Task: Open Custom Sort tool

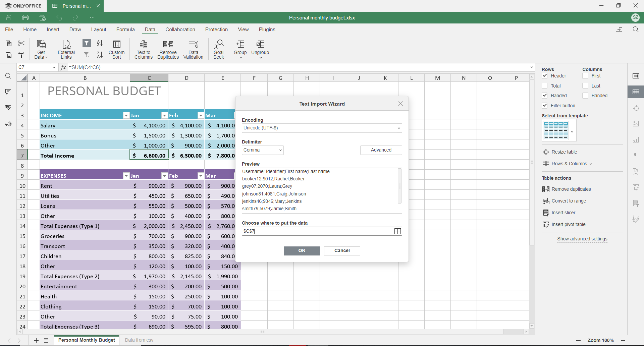Action: 117,50
